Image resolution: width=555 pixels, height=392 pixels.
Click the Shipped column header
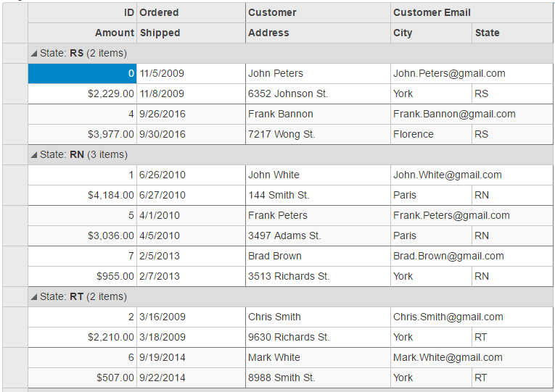click(x=160, y=33)
